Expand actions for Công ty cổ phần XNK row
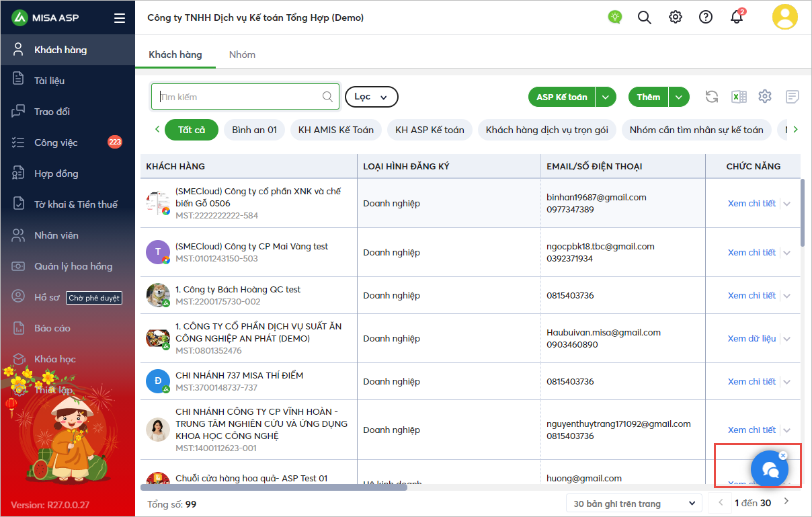The image size is (812, 517). (787, 204)
